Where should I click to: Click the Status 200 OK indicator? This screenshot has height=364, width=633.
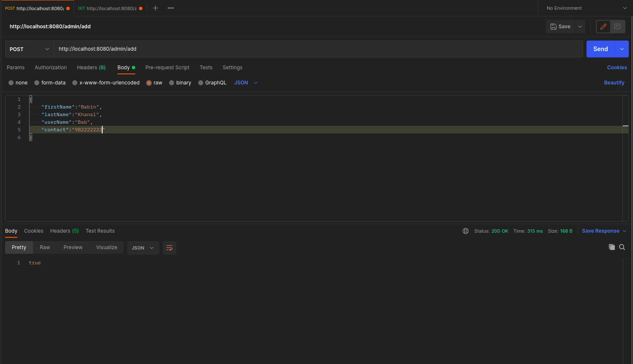(x=491, y=231)
